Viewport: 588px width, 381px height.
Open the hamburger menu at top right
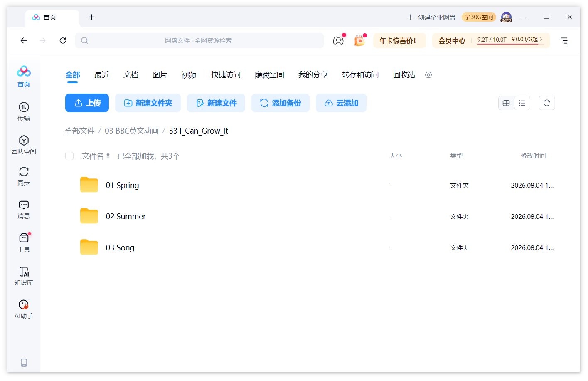(x=564, y=40)
